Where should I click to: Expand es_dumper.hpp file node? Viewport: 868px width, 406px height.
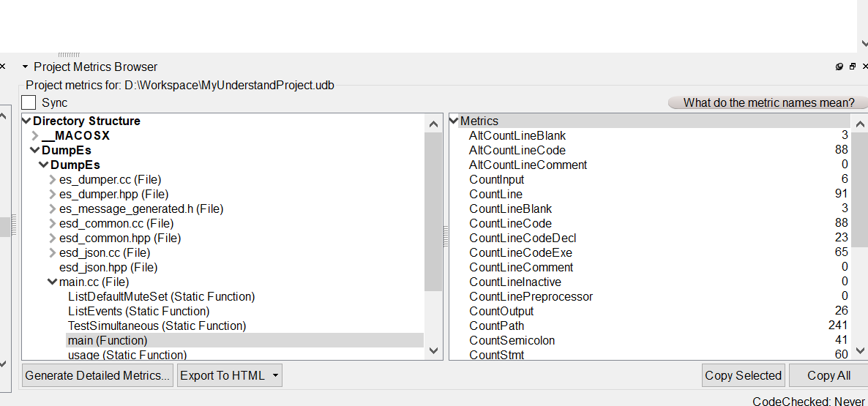tap(53, 194)
